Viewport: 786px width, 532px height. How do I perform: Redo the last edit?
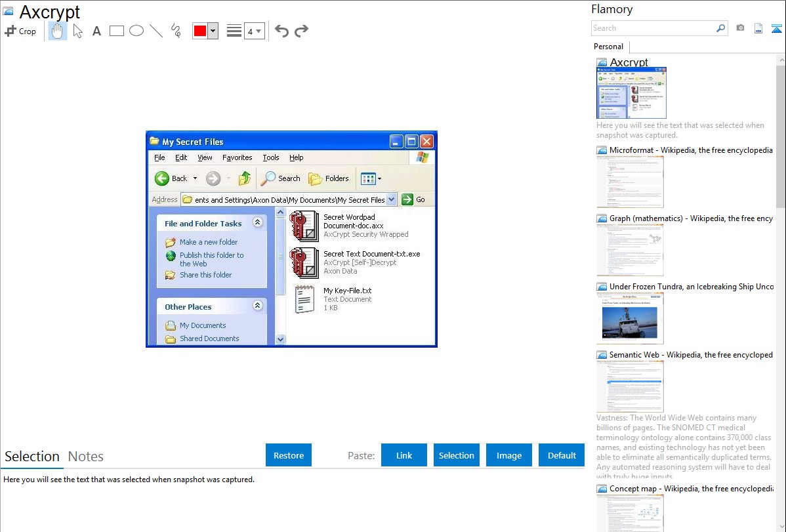coord(301,31)
